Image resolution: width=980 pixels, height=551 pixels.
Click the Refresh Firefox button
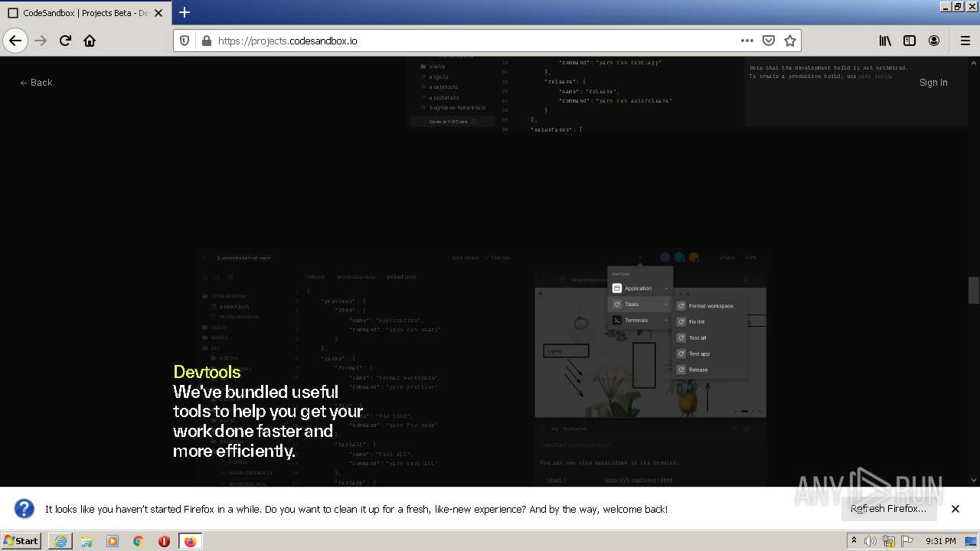888,509
